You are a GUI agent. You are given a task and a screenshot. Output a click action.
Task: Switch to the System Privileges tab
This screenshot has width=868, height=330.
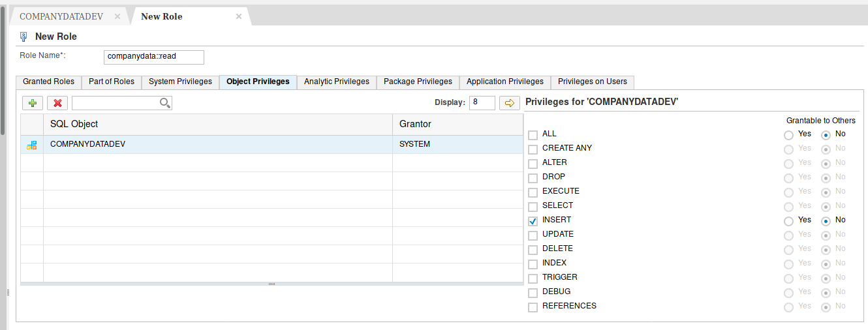(180, 82)
